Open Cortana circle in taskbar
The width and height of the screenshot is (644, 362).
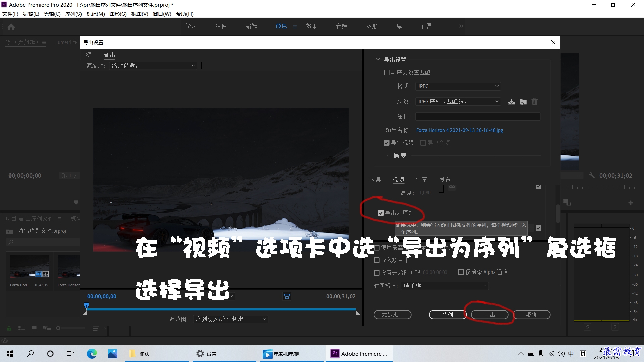click(x=50, y=354)
